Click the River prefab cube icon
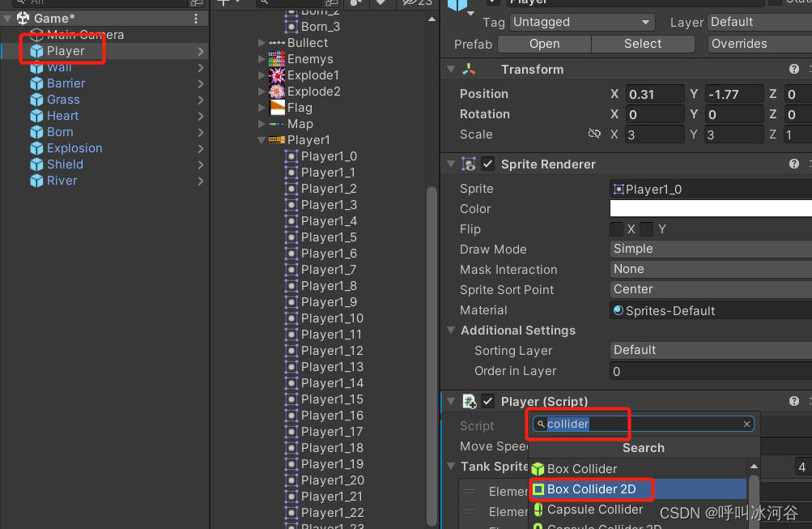The image size is (812, 529). coord(36,181)
